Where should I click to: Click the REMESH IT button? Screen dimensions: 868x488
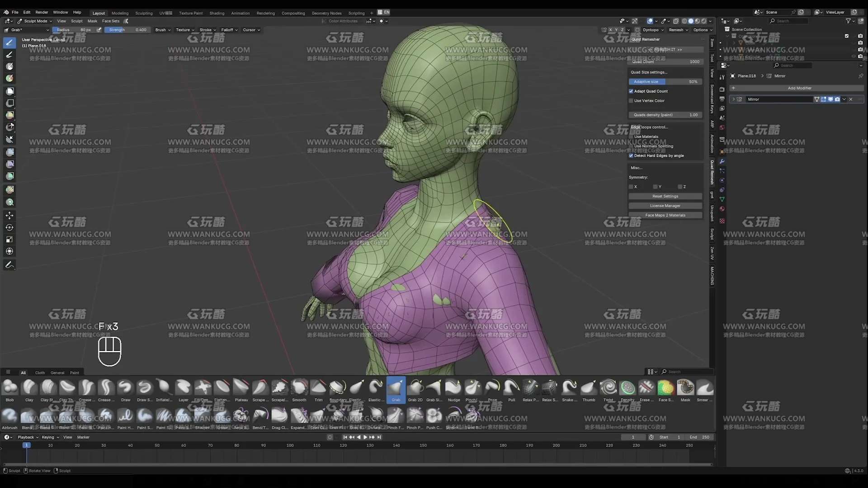pyautogui.click(x=665, y=50)
